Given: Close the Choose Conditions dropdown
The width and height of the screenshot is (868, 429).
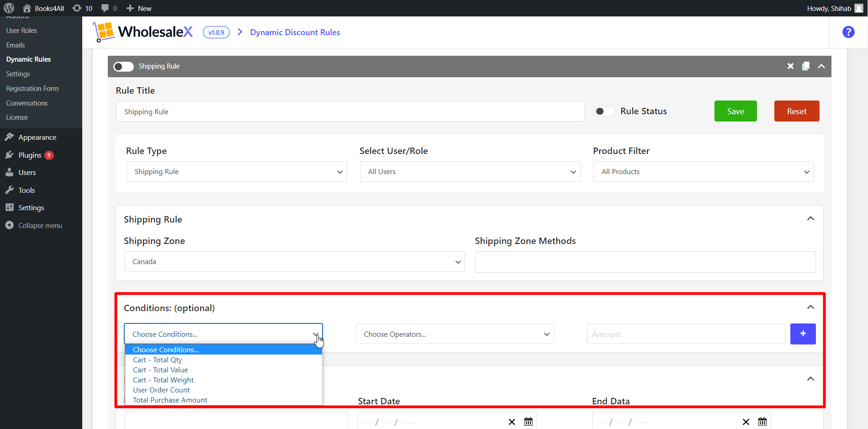Looking at the screenshot, I should pos(223,334).
